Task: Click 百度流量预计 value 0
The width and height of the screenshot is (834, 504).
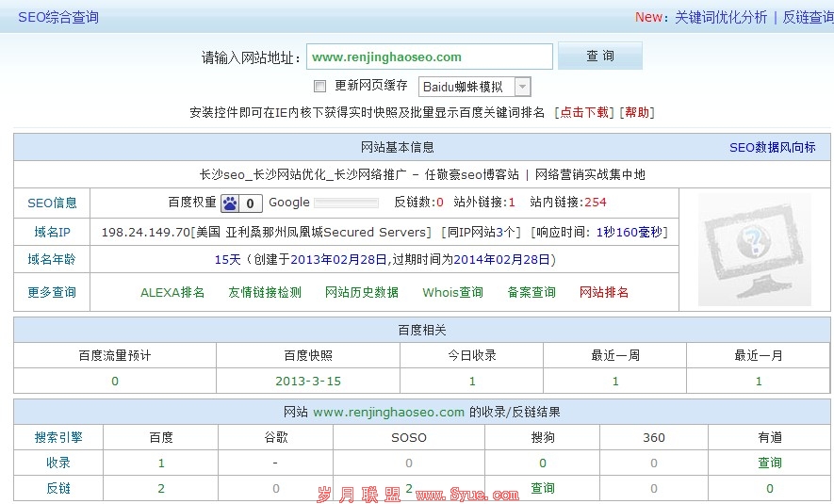Action: point(115,382)
